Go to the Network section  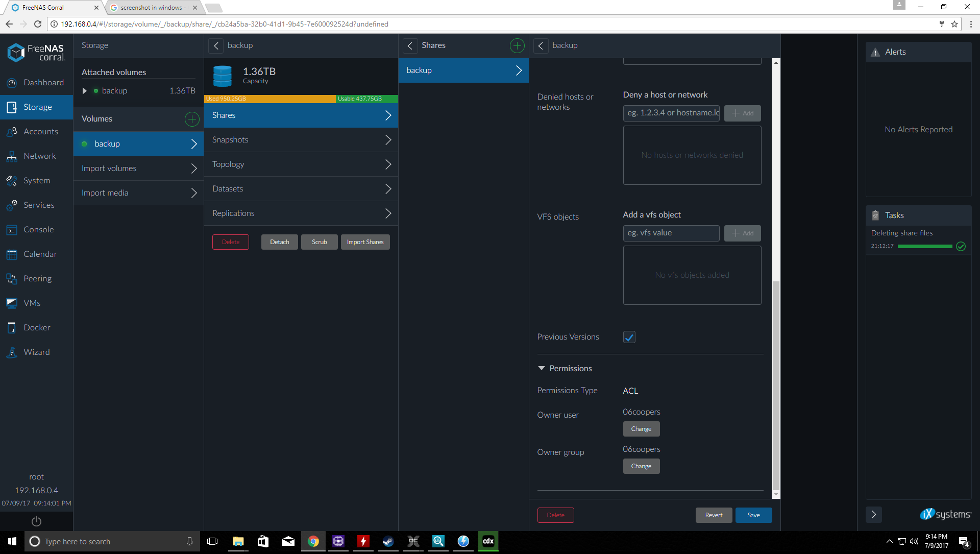[36, 156]
